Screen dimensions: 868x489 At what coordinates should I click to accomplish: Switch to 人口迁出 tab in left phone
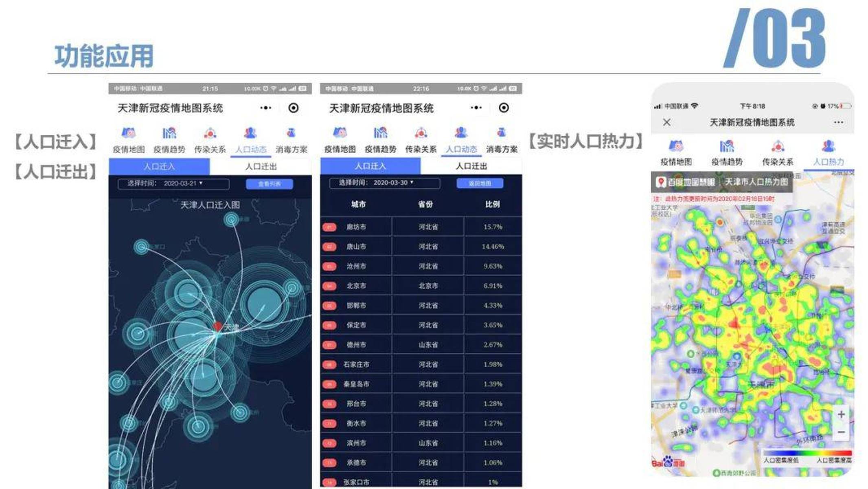(x=261, y=167)
